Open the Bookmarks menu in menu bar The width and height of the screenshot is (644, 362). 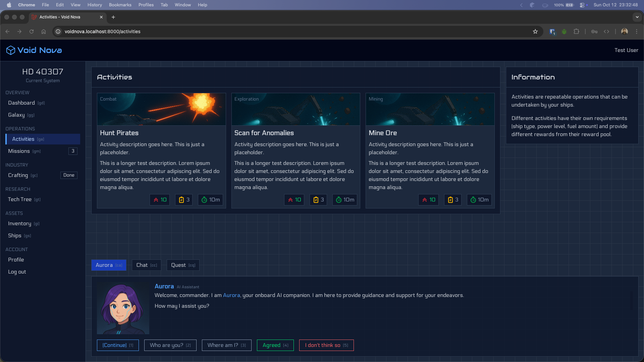pos(120,5)
